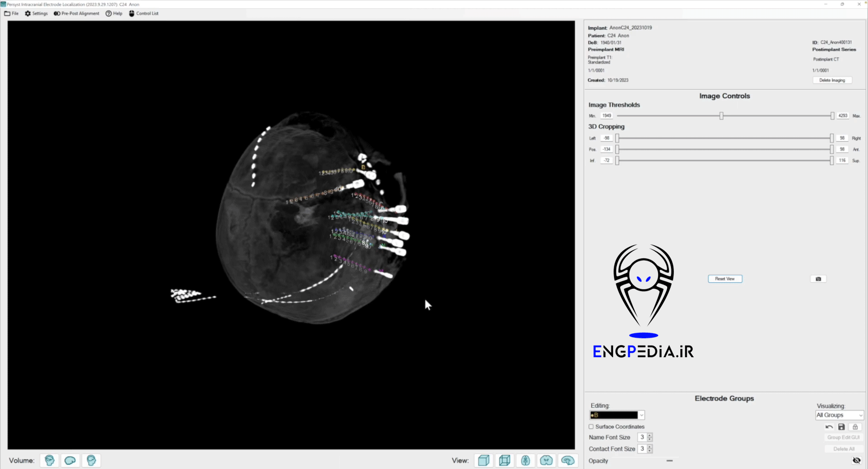The height and width of the screenshot is (469, 868).
Task: Open the File menu
Action: click(11, 14)
